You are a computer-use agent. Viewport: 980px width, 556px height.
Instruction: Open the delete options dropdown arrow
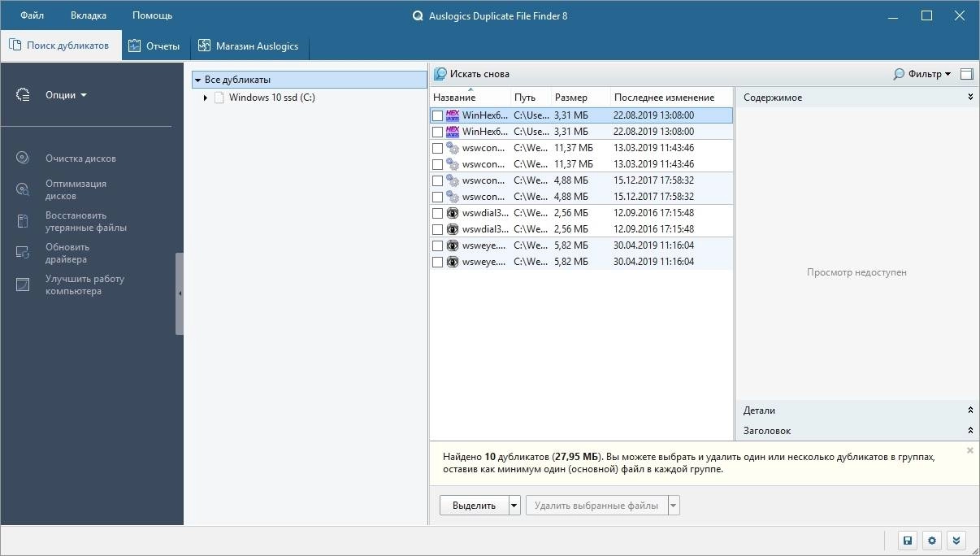click(x=674, y=506)
